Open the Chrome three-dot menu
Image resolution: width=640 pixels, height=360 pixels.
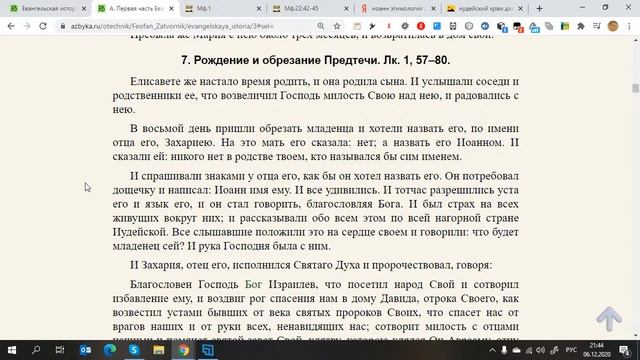click(629, 26)
